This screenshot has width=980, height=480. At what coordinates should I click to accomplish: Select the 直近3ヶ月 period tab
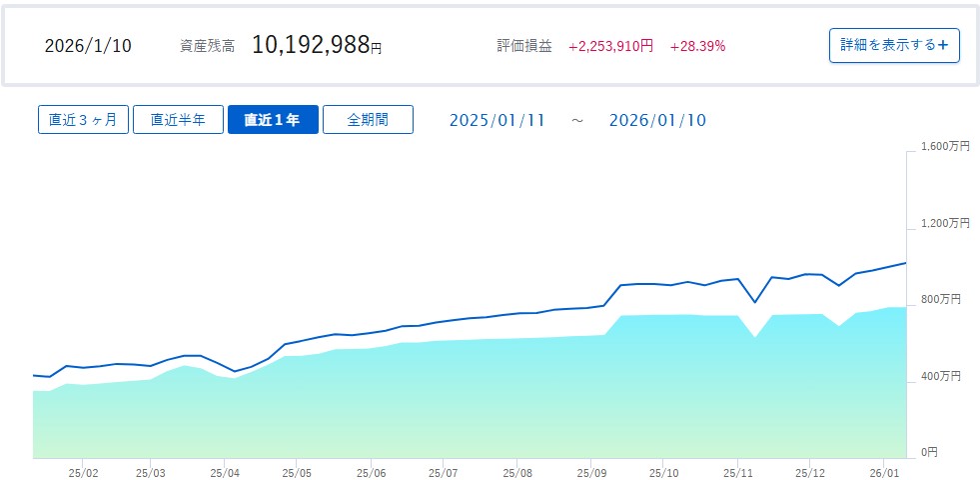[83, 120]
